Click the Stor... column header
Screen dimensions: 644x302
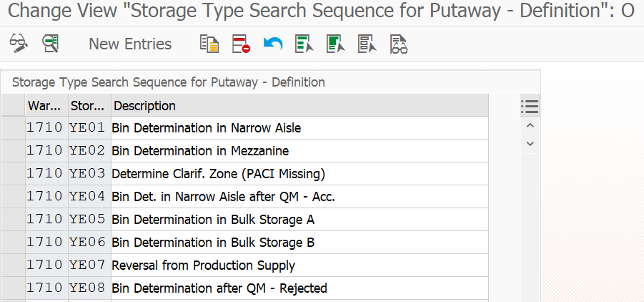click(x=89, y=106)
